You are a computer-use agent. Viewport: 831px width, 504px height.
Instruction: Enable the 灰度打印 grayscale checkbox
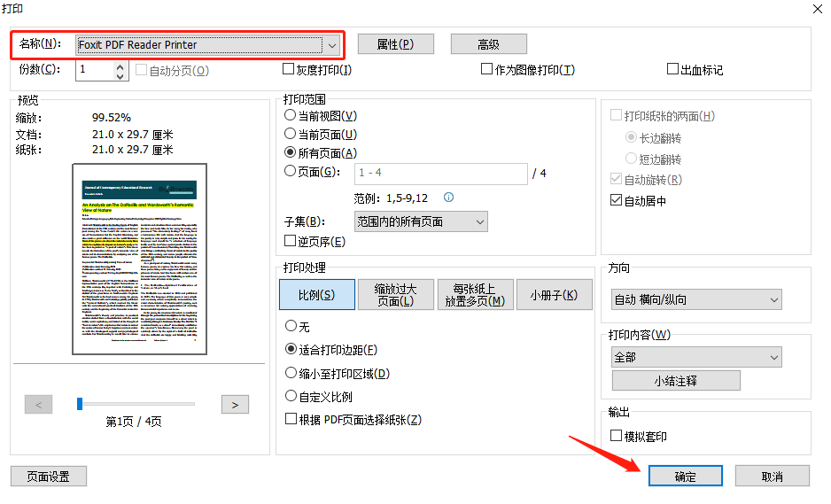pyautogui.click(x=289, y=69)
